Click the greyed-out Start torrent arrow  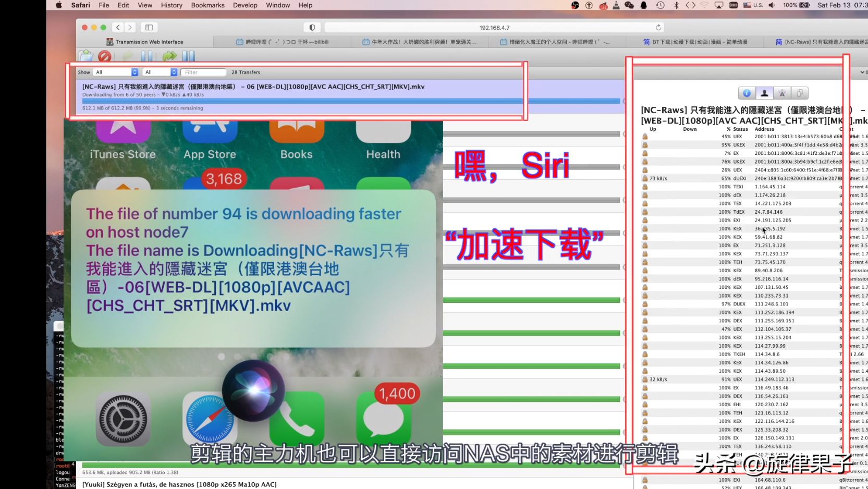(x=128, y=56)
